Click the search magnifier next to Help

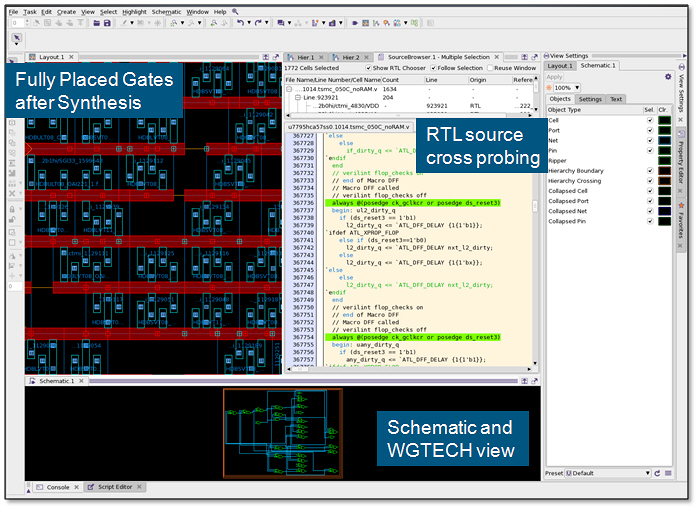point(235,12)
